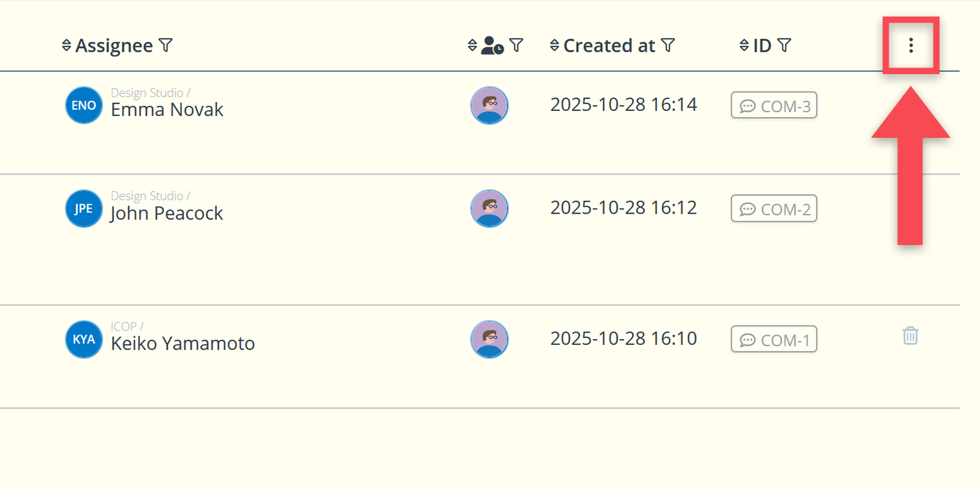Image resolution: width=980 pixels, height=490 pixels.
Task: Open the COM-3 ID badge
Action: pos(774,105)
